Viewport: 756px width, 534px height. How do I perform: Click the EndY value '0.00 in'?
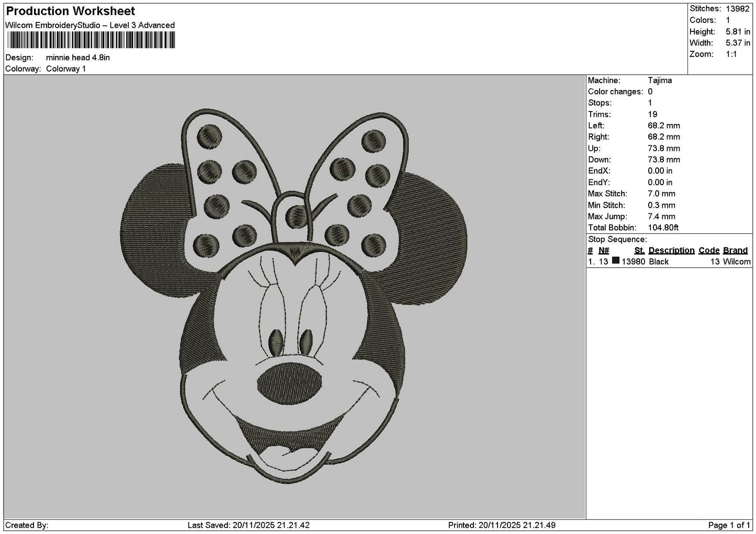coord(660,183)
